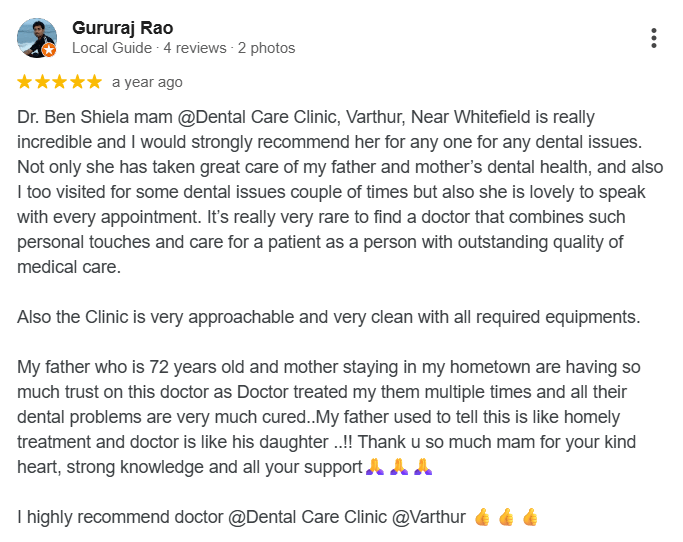Click the fourth yellow rating star
Image resolution: width=683 pixels, height=542 pixels.
[x=76, y=82]
